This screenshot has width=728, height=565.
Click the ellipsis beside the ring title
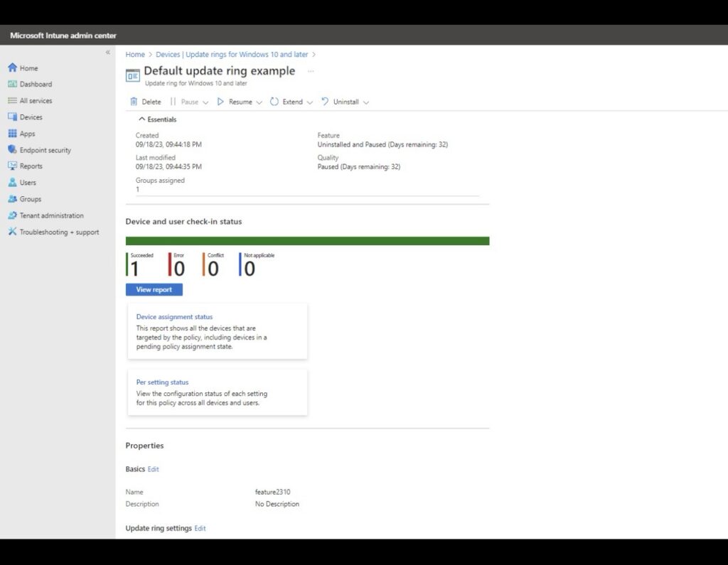point(311,72)
